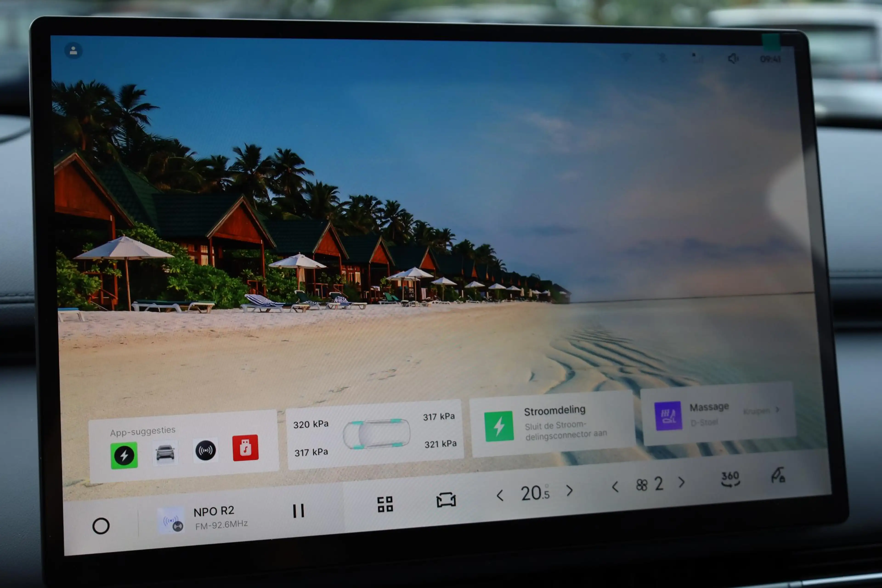Open NPO R2 FM-92.6MHz now playing

(220, 518)
